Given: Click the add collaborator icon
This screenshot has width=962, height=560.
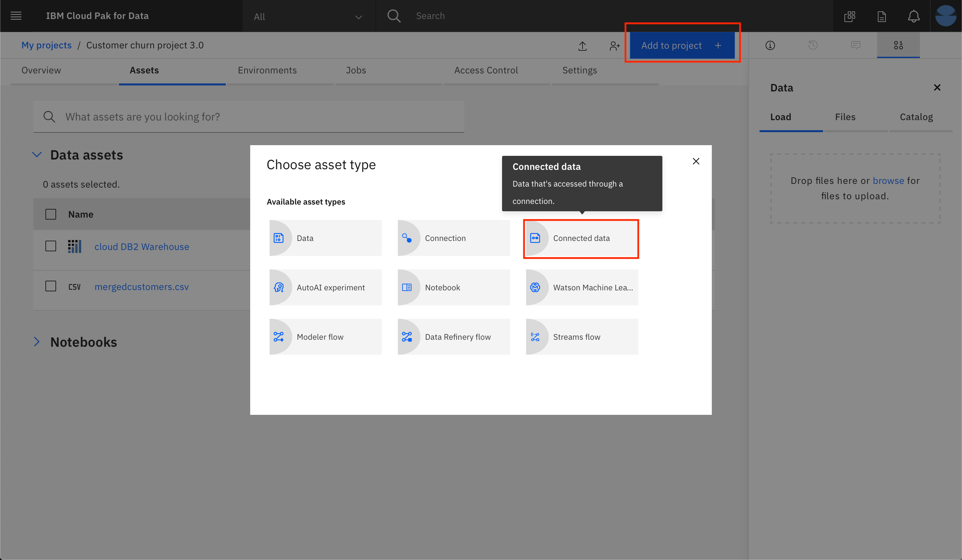Looking at the screenshot, I should pyautogui.click(x=614, y=46).
